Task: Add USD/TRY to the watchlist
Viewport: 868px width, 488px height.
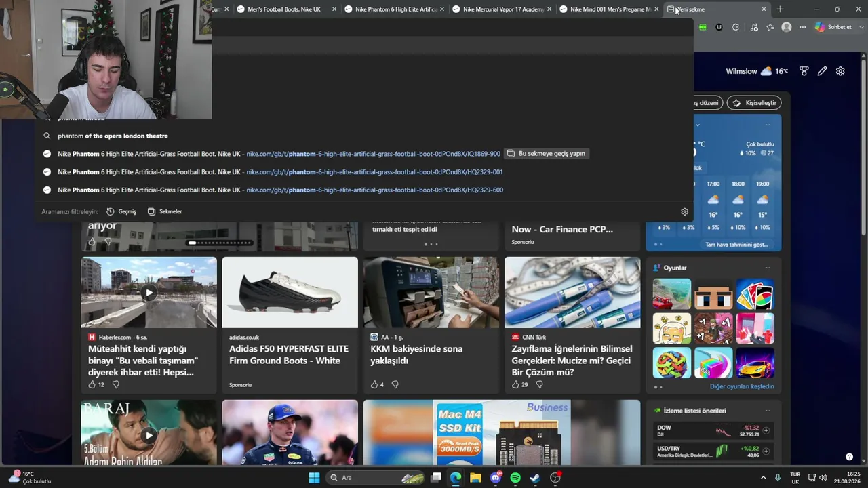Action: (x=766, y=451)
